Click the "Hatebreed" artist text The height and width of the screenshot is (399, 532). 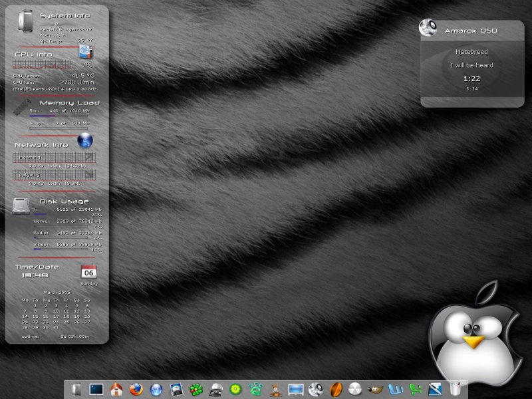(x=471, y=52)
